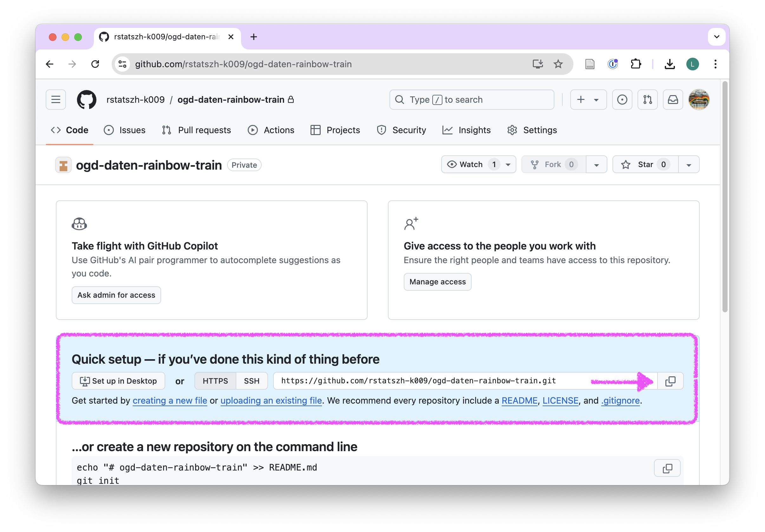
Task: Open the repository Settings tab
Action: click(x=532, y=130)
